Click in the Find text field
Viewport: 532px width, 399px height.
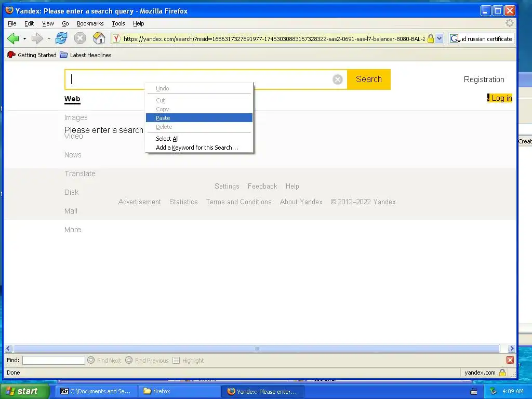click(54, 360)
